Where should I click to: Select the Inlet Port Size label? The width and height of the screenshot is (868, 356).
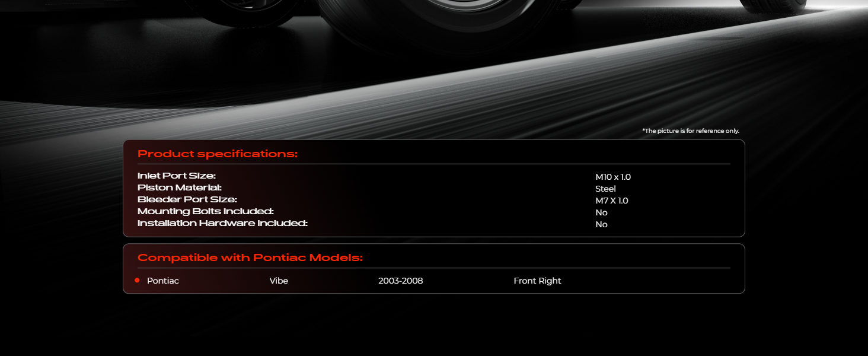[x=176, y=176]
